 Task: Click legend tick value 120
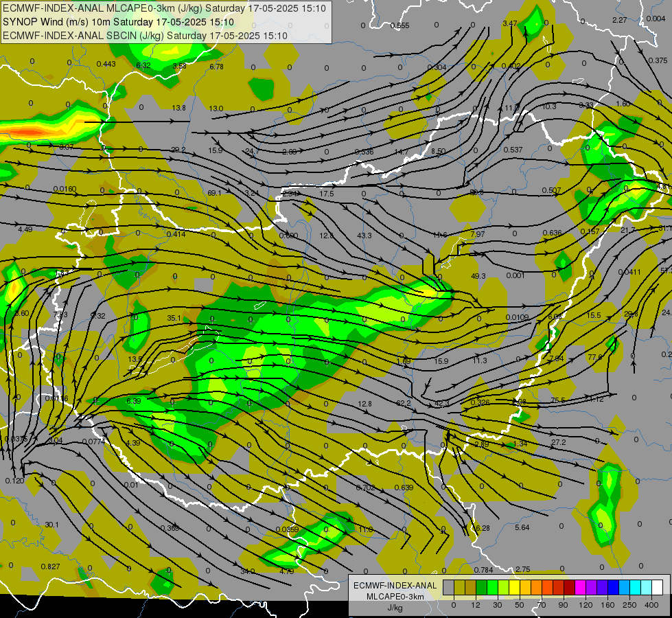(x=586, y=605)
